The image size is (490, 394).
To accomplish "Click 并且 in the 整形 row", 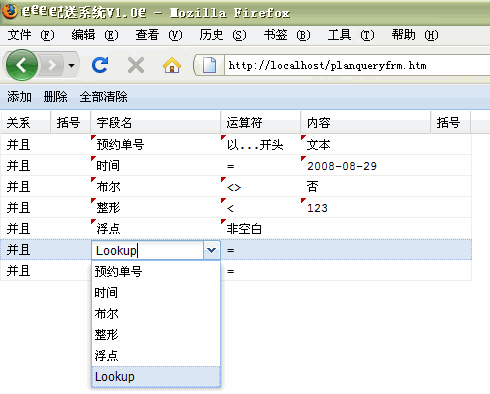I will pyautogui.click(x=19, y=208).
